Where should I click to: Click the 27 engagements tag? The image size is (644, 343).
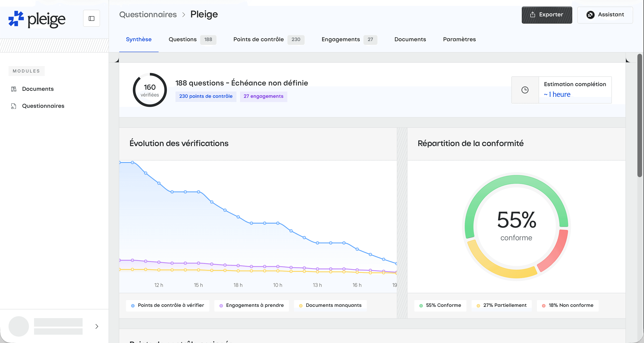pos(264,96)
